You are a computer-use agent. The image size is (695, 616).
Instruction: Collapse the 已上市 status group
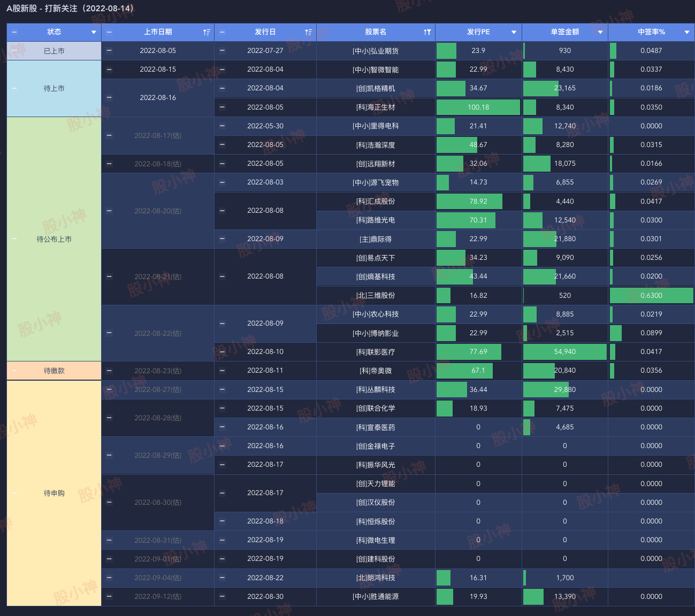pyautogui.click(x=14, y=51)
